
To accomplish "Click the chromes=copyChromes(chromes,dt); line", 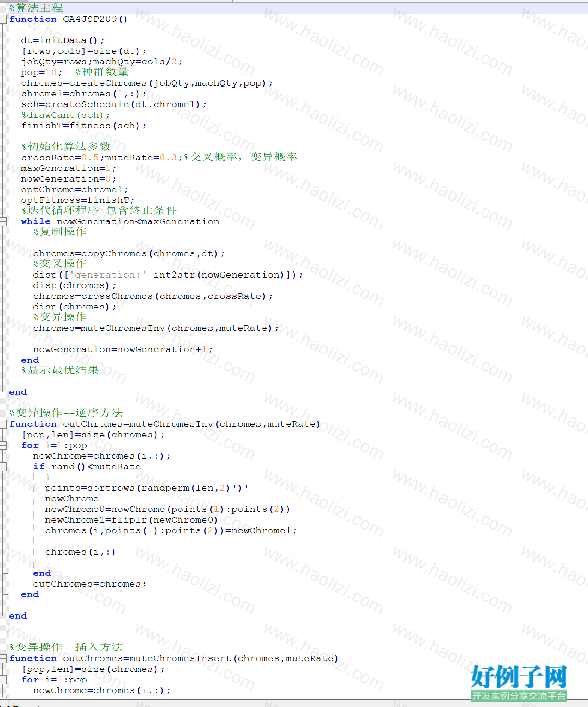I will click(129, 253).
